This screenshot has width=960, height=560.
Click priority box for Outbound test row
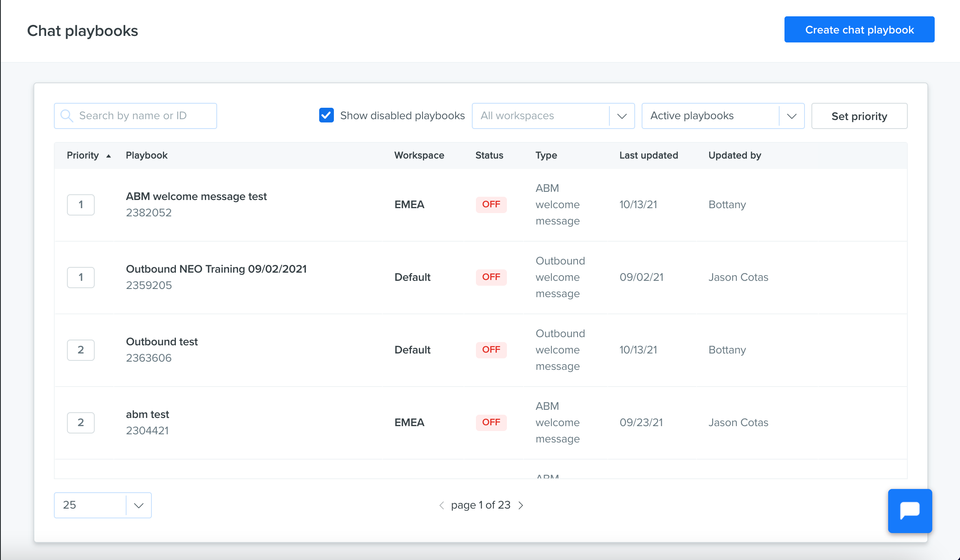pos(81,350)
